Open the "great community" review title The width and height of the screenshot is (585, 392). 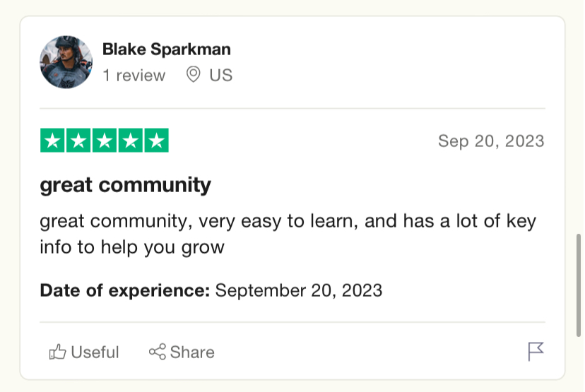pyautogui.click(x=125, y=185)
